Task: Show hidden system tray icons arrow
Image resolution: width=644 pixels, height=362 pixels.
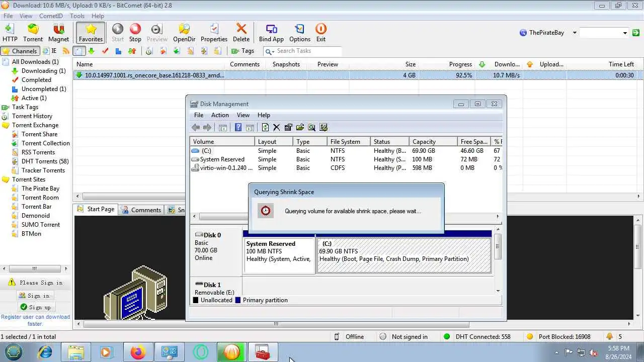Action: pyautogui.click(x=556, y=352)
